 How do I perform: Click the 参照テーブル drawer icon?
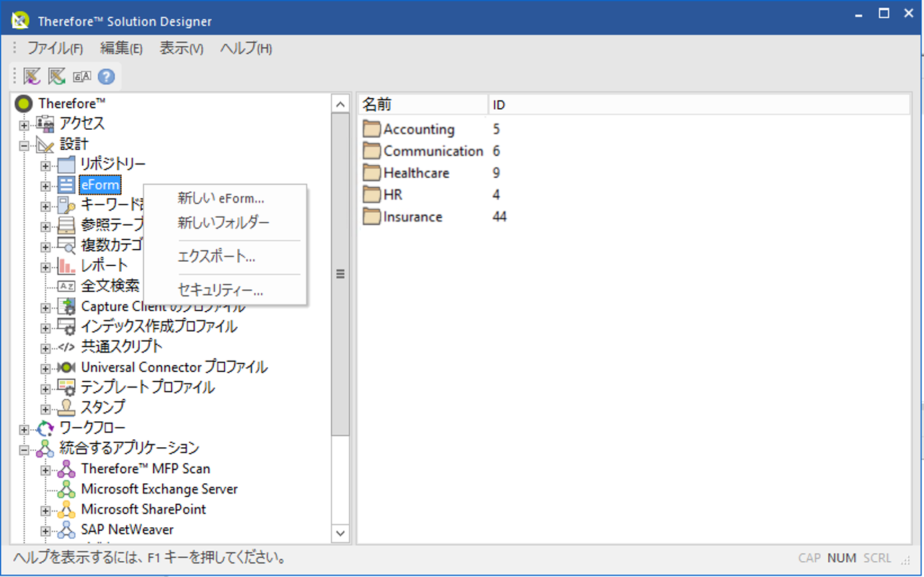[66, 226]
